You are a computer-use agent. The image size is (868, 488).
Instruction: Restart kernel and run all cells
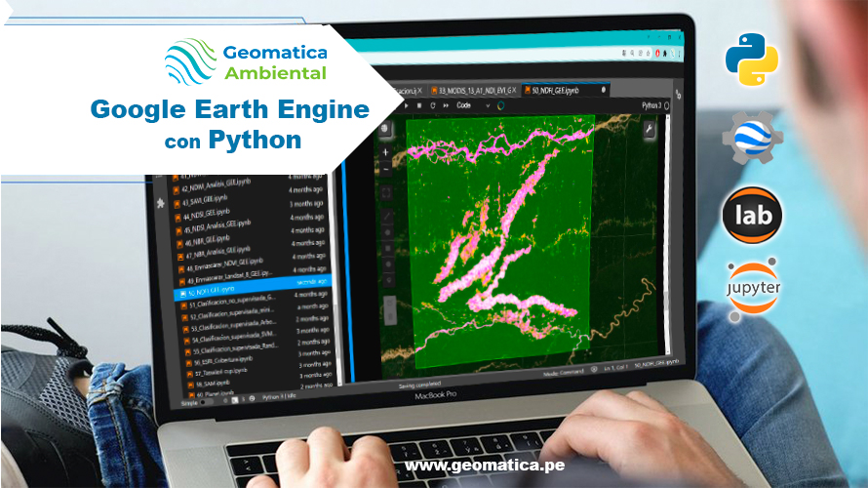click(445, 104)
